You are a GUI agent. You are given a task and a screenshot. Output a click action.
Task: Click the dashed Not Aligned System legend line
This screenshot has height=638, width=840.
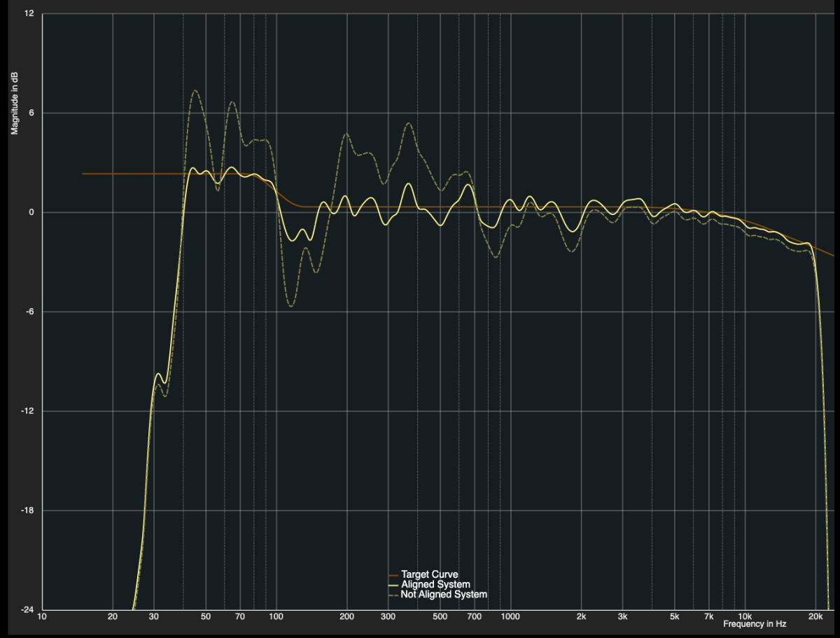393,595
